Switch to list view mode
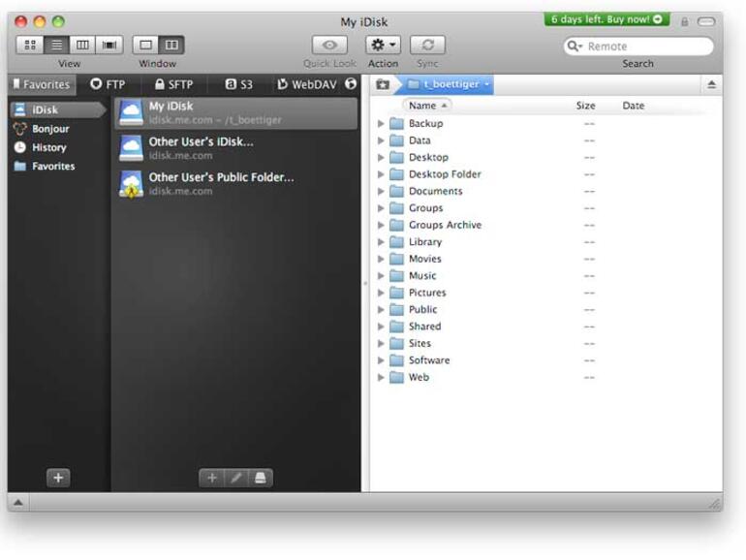746x560 pixels. click(x=56, y=45)
